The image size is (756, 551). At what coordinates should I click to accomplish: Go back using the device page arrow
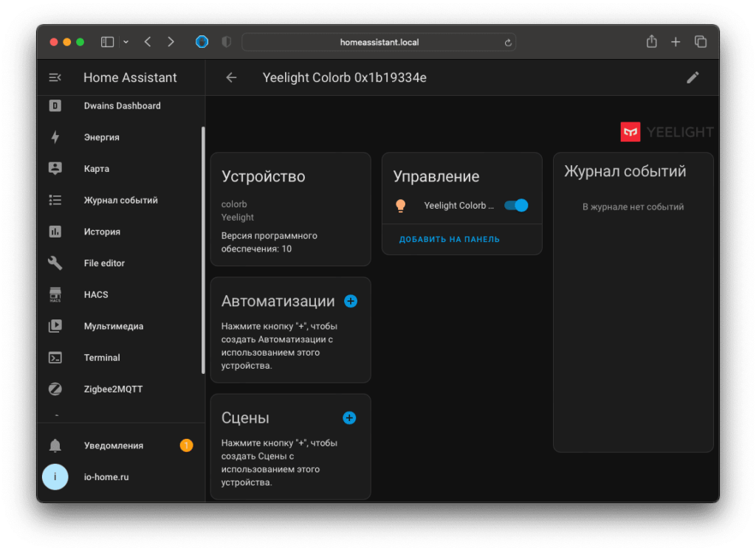[x=231, y=77]
